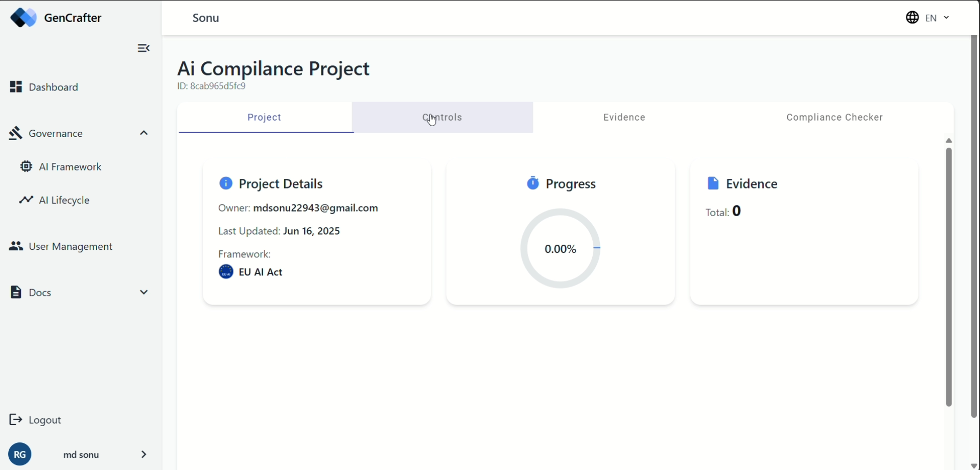Click the Last Updated date Jun 16, 2025
Screen dimensions: 980x470
(x=312, y=231)
